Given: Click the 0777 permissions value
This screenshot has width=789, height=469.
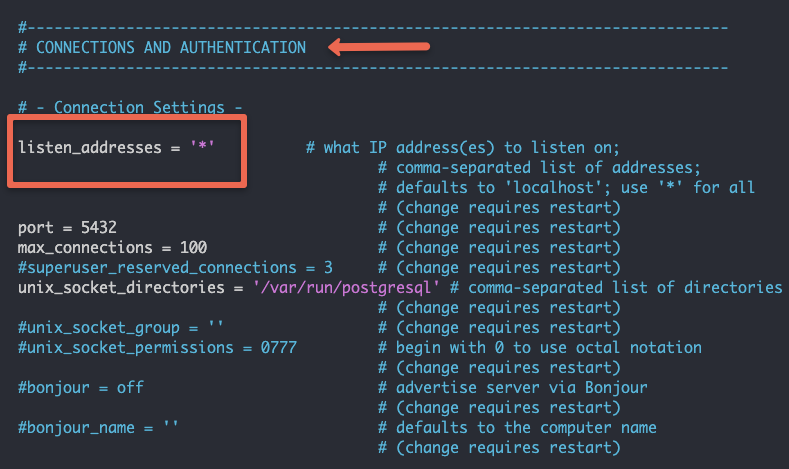Looking at the screenshot, I should point(278,348).
